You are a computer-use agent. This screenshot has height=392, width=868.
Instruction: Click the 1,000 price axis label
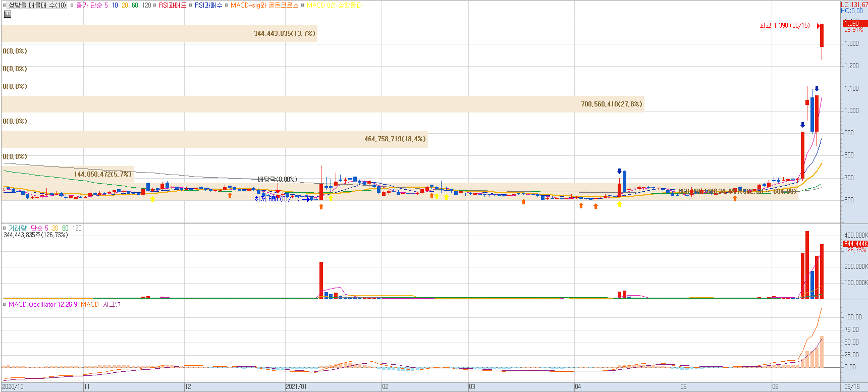tap(851, 110)
